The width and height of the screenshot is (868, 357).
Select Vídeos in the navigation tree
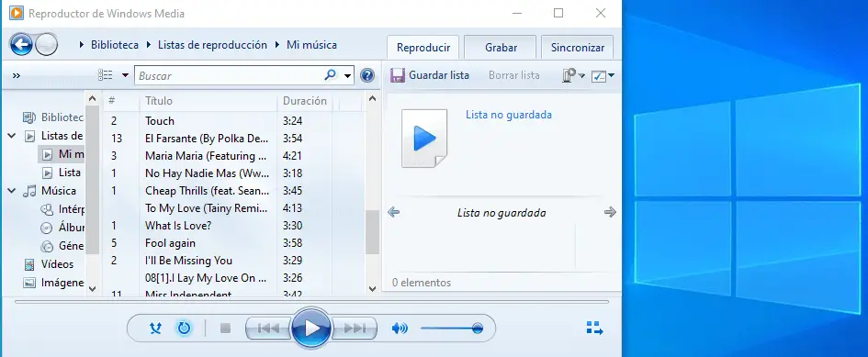[x=48, y=264]
